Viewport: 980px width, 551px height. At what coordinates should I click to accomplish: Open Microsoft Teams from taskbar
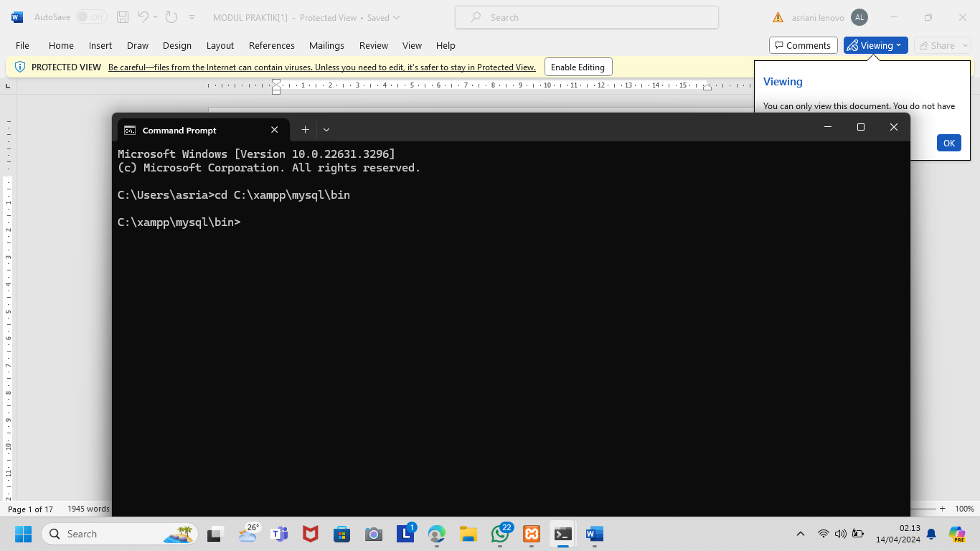click(x=279, y=534)
